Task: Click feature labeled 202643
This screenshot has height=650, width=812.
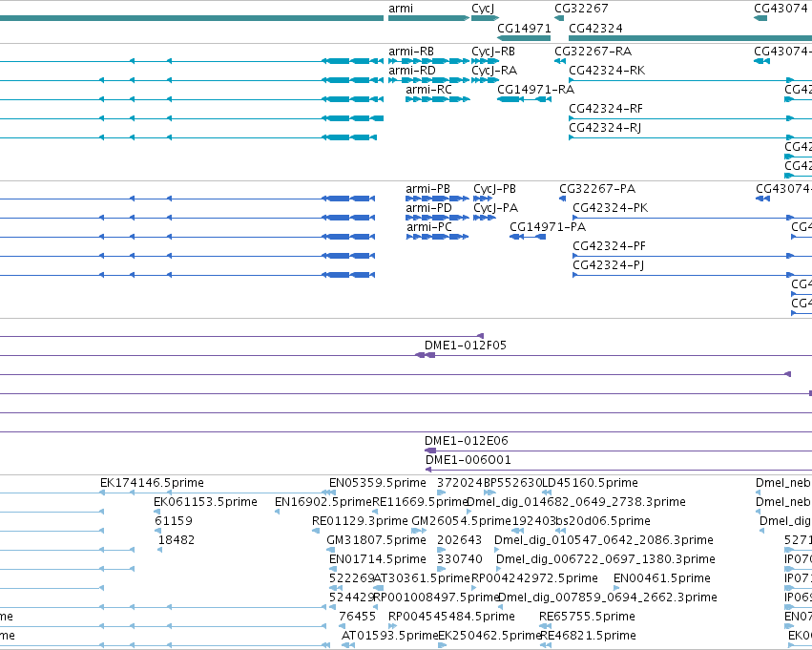Action: pos(441,550)
